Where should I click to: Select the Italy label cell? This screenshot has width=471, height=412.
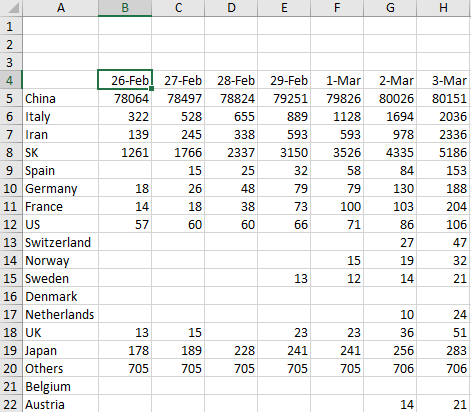click(61, 116)
